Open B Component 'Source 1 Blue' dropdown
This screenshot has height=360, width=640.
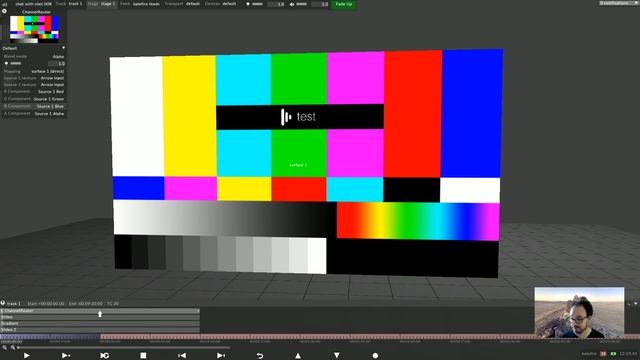tap(34, 106)
